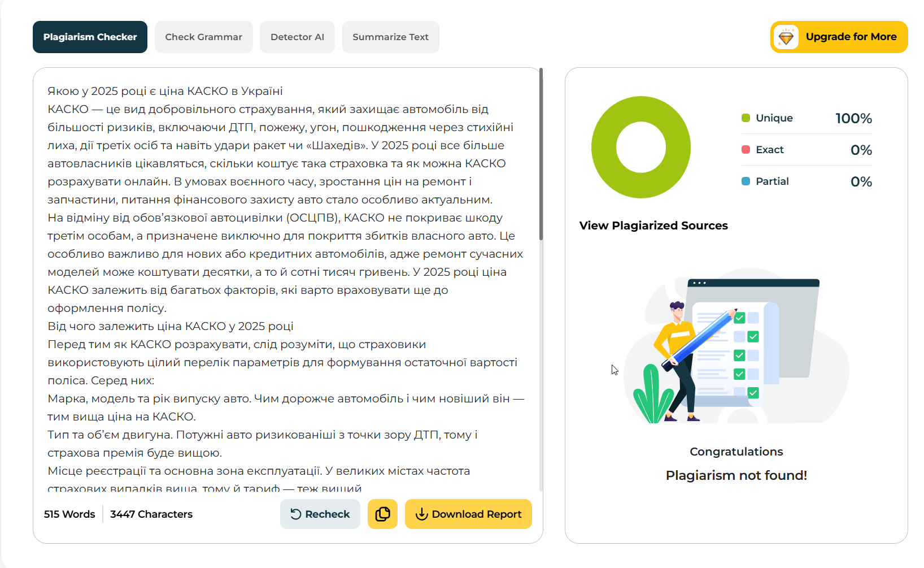
Task: Switch to the Plagiarism Checker tab
Action: [90, 37]
